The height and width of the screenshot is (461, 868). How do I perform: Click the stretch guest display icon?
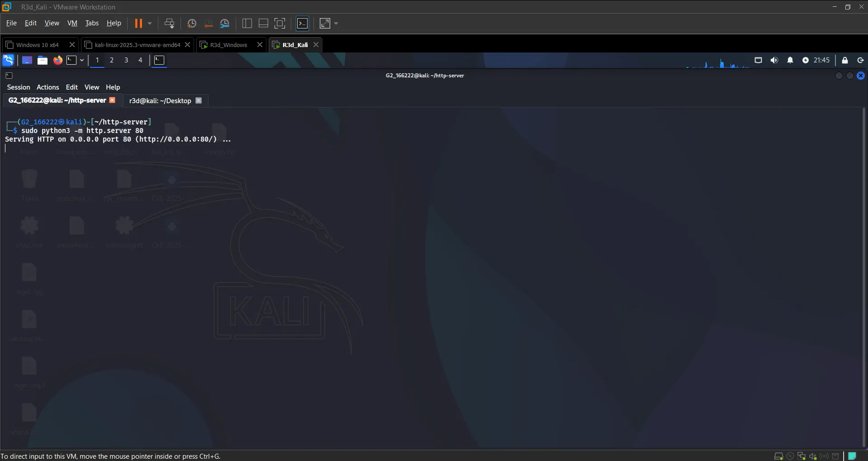(325, 24)
